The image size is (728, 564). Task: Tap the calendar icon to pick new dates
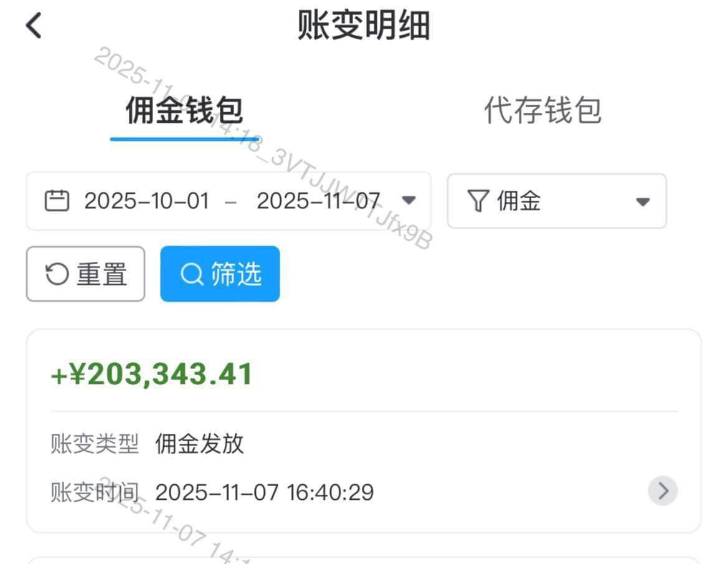[58, 199]
